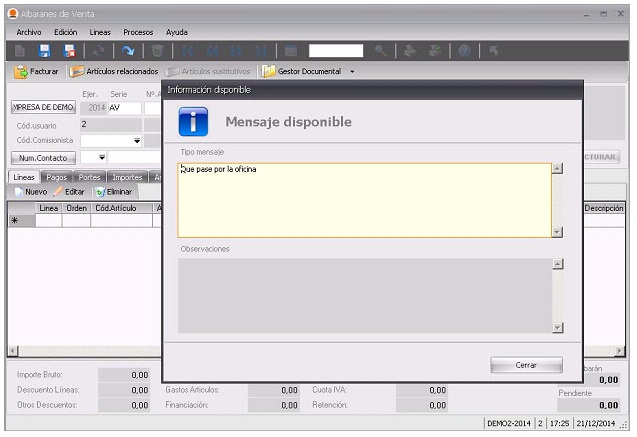The height and width of the screenshot is (437, 637).
Task: Open Artículos relacionados from toolbar
Action: tap(114, 72)
